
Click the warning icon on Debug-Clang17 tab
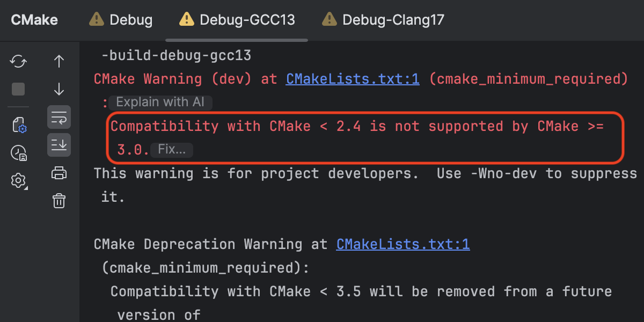[x=329, y=20]
